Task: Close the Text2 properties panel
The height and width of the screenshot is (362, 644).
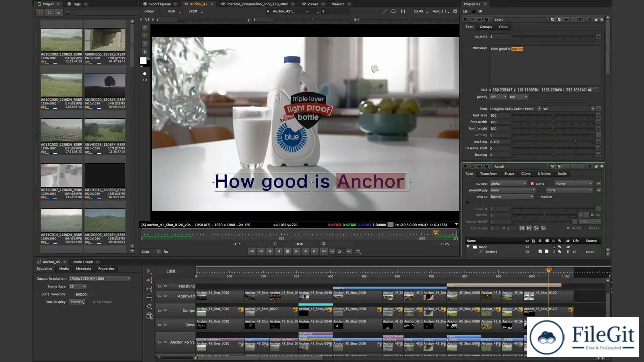Action: 602,20
